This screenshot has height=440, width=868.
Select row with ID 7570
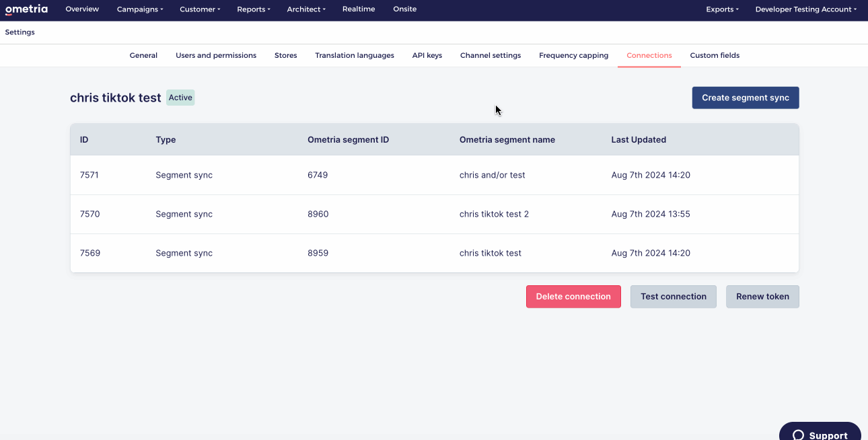[435, 214]
